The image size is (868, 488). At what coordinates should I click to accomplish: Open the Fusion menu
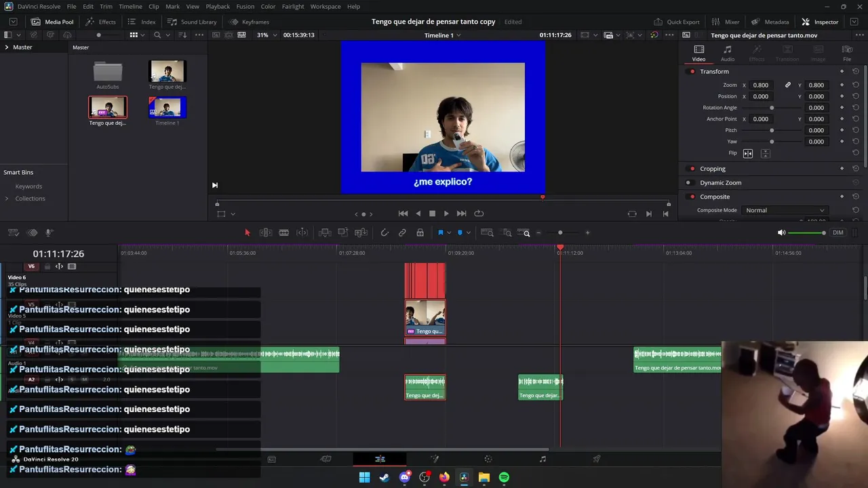245,6
